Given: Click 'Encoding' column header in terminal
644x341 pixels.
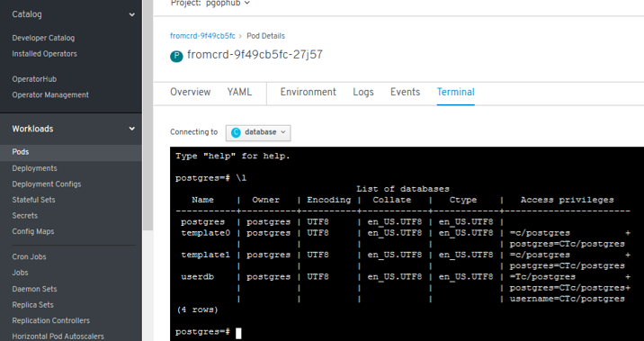Looking at the screenshot, I should [x=329, y=200].
